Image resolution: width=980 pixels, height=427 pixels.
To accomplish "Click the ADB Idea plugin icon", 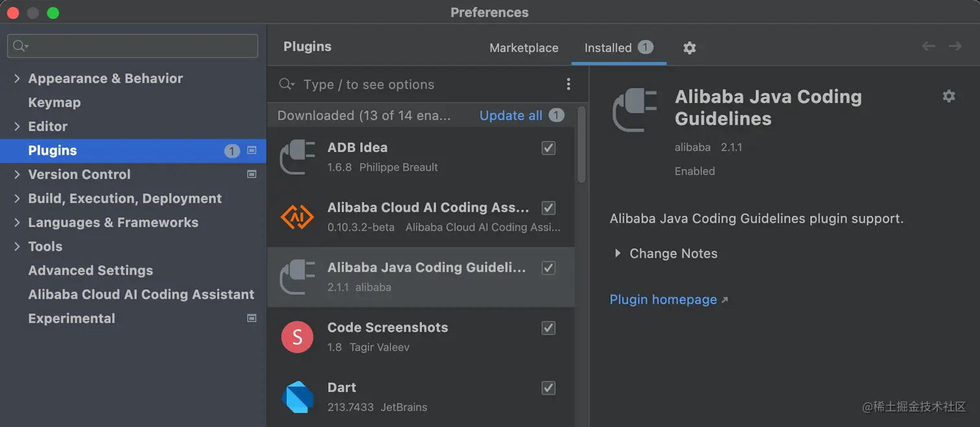I will [297, 157].
